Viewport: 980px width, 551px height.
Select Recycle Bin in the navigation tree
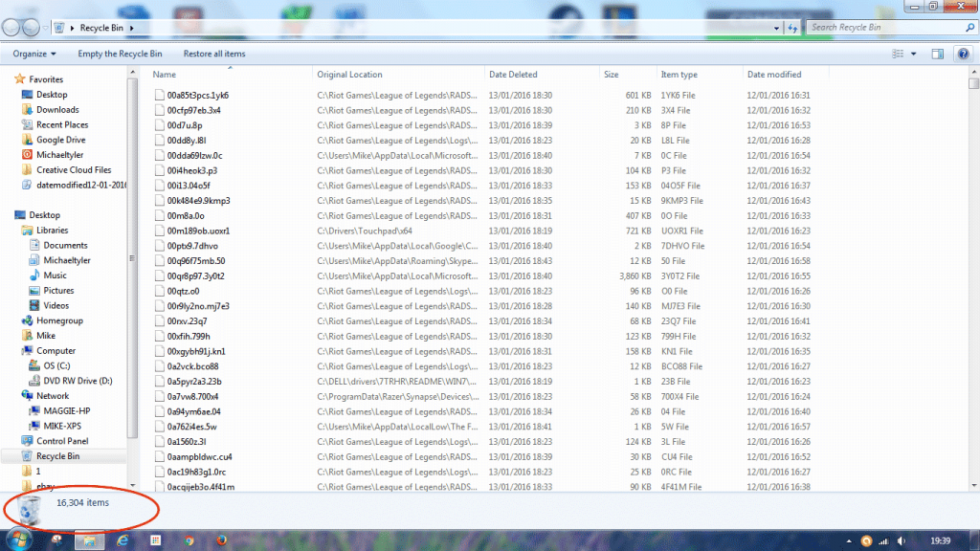(57, 456)
